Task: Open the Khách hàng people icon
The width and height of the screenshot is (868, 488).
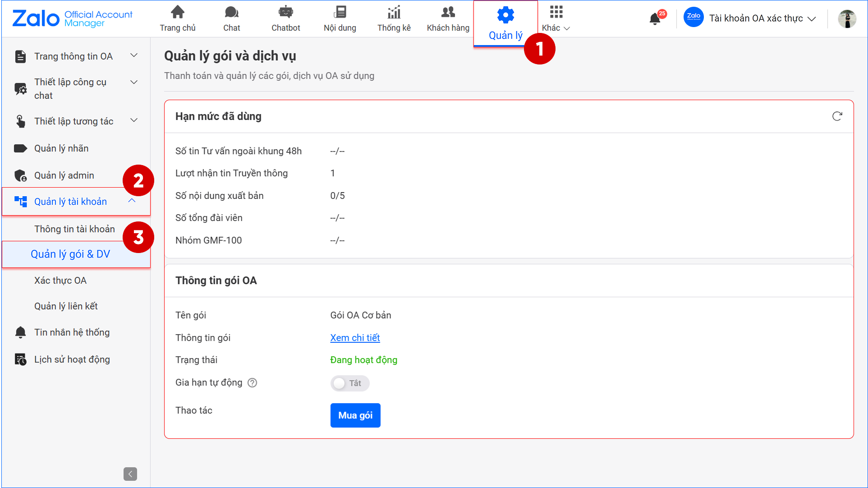Action: pos(448,12)
